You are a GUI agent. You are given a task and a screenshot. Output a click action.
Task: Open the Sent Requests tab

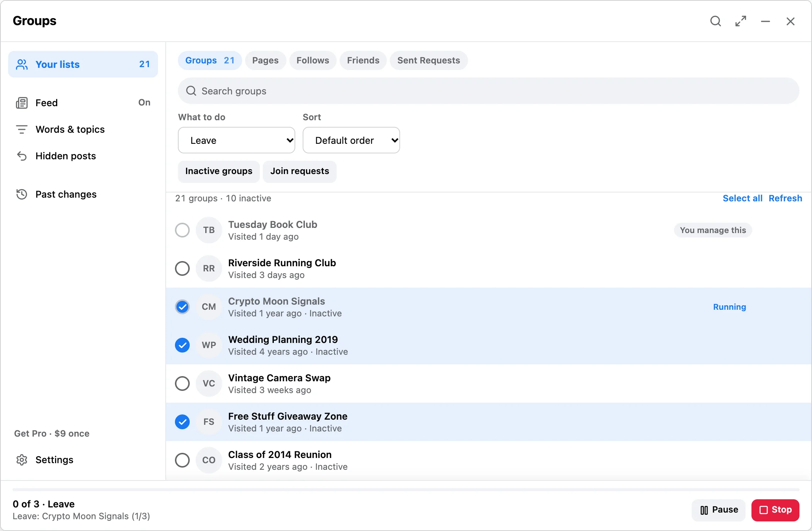429,60
